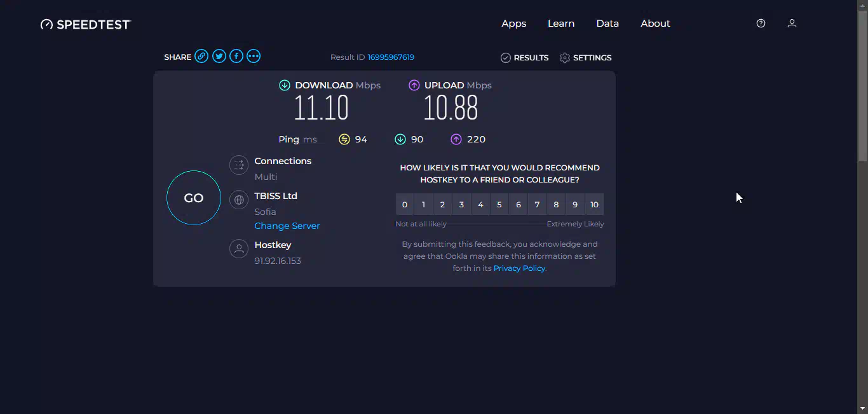Rate recommendation likelihood as 2
This screenshot has width=868, height=414.
click(x=442, y=205)
